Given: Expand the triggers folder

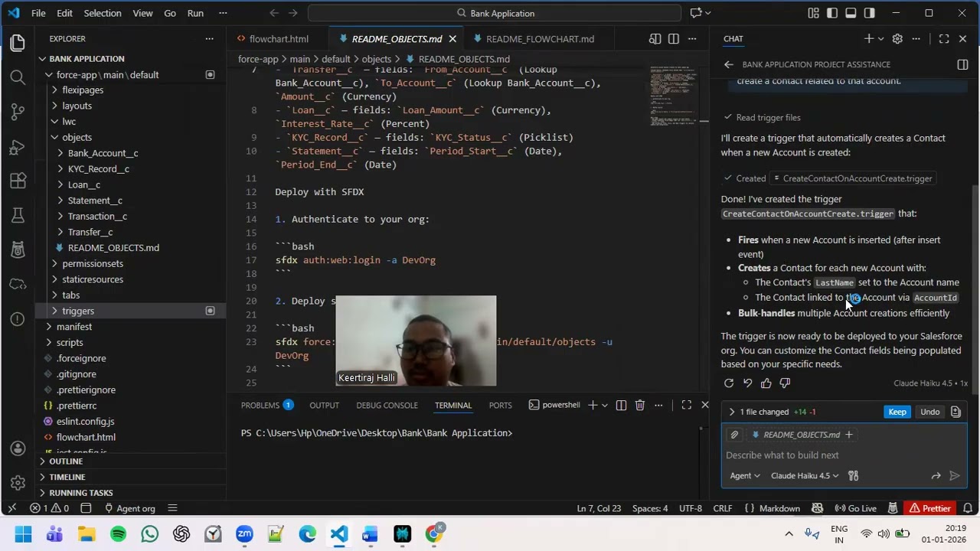Looking at the screenshot, I should [x=77, y=311].
